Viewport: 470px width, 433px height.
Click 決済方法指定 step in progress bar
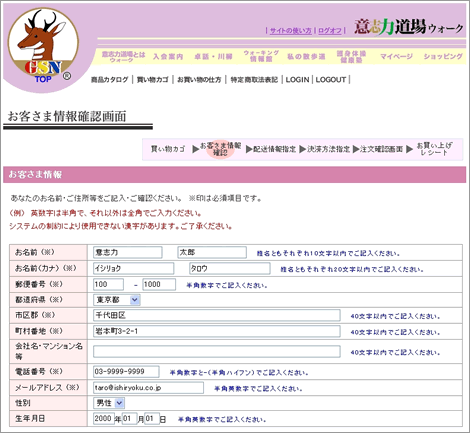coord(328,149)
